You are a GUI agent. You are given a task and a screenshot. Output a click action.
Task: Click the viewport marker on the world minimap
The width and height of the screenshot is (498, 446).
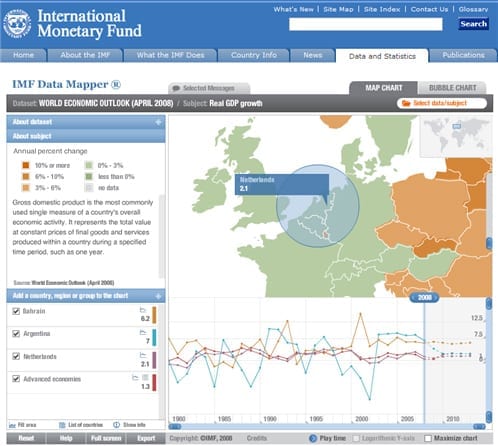point(457,126)
